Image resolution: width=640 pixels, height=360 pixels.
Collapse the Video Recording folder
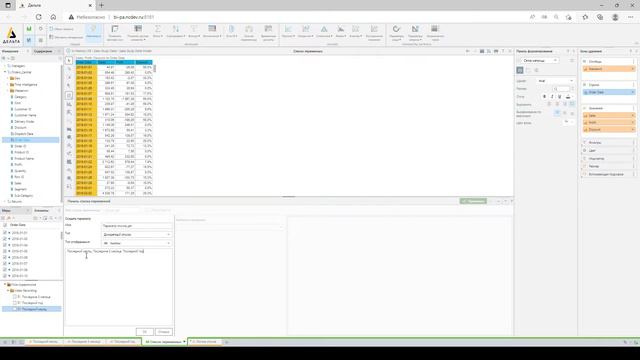point(8,291)
